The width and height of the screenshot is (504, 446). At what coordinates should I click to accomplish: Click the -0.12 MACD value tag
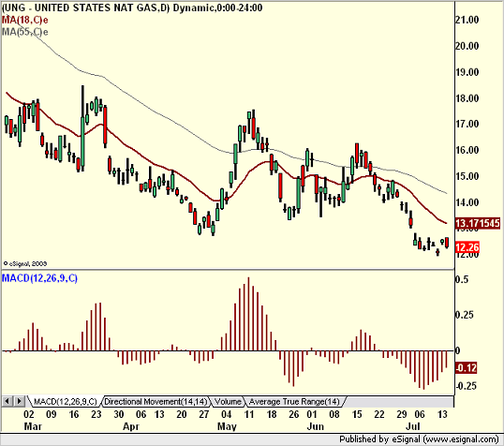click(466, 367)
